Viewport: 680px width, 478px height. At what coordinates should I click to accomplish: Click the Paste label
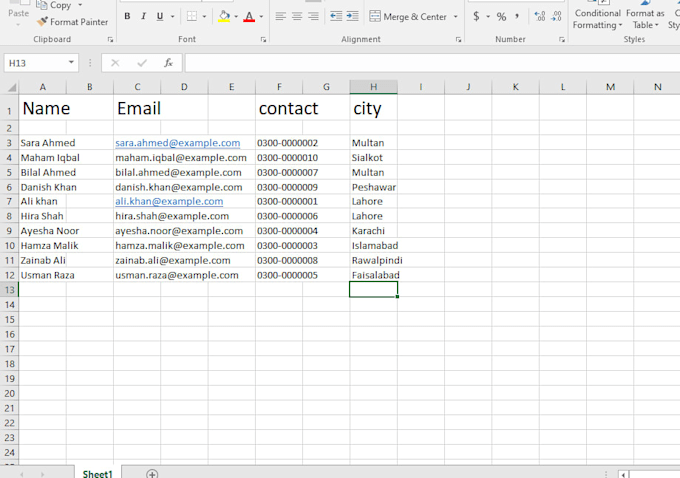tap(19, 13)
